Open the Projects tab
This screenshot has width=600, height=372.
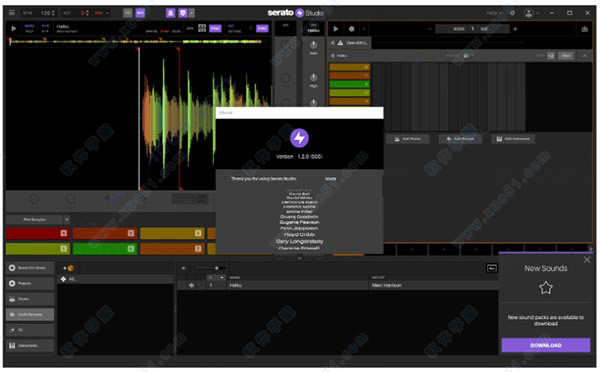point(30,284)
